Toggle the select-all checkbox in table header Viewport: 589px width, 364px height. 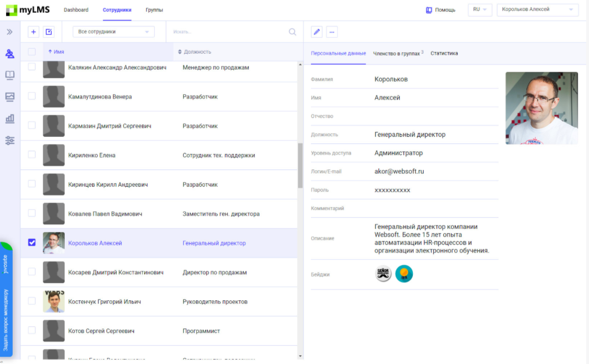[32, 52]
